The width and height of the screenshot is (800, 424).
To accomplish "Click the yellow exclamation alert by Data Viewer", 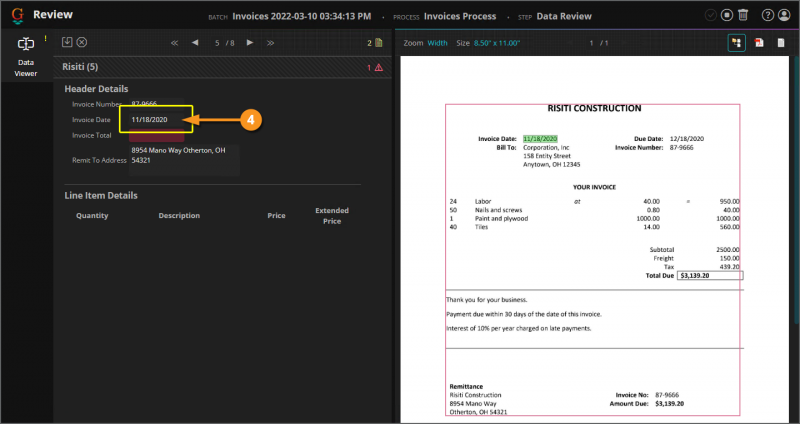I will [x=45, y=38].
